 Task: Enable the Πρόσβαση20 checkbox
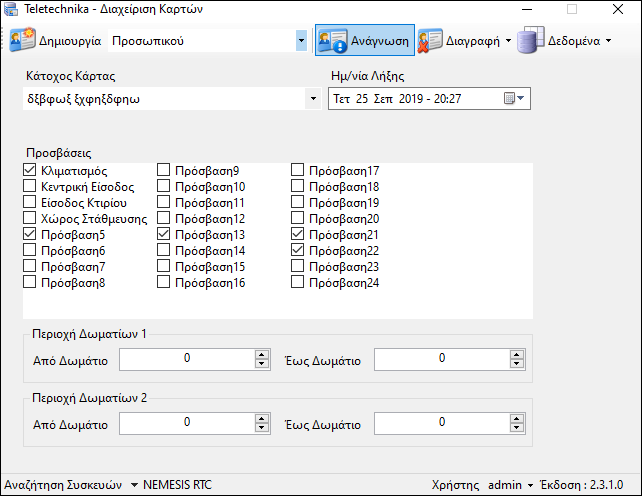coord(297,218)
